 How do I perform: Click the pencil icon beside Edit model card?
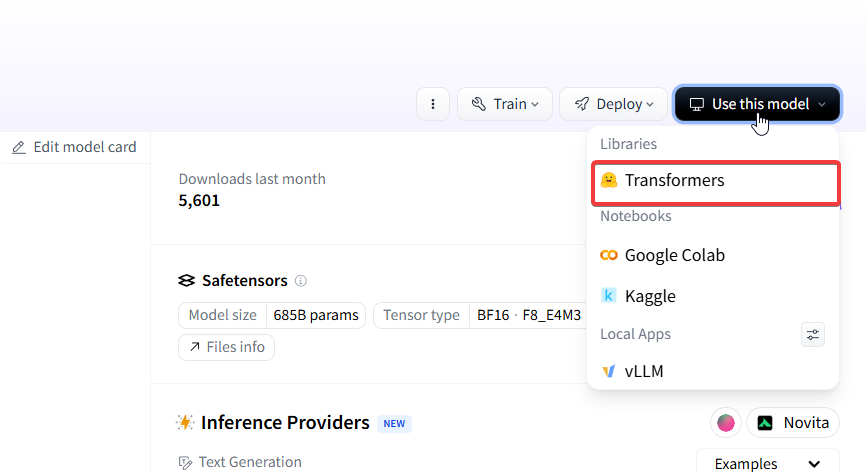click(x=19, y=147)
